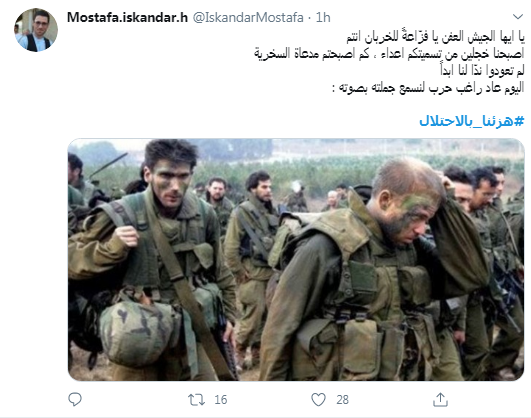
Task: Select the fourth tweet line ending with colon
Action: [x=428, y=88]
